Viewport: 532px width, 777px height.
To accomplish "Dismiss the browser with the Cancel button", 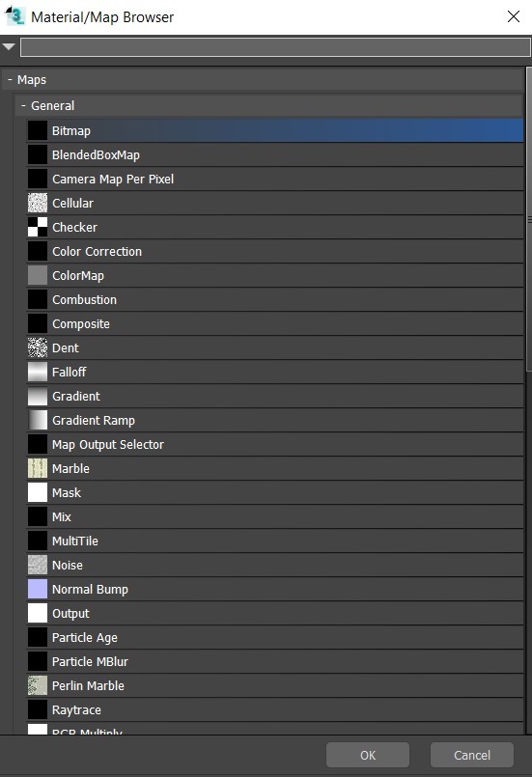I will point(471,755).
